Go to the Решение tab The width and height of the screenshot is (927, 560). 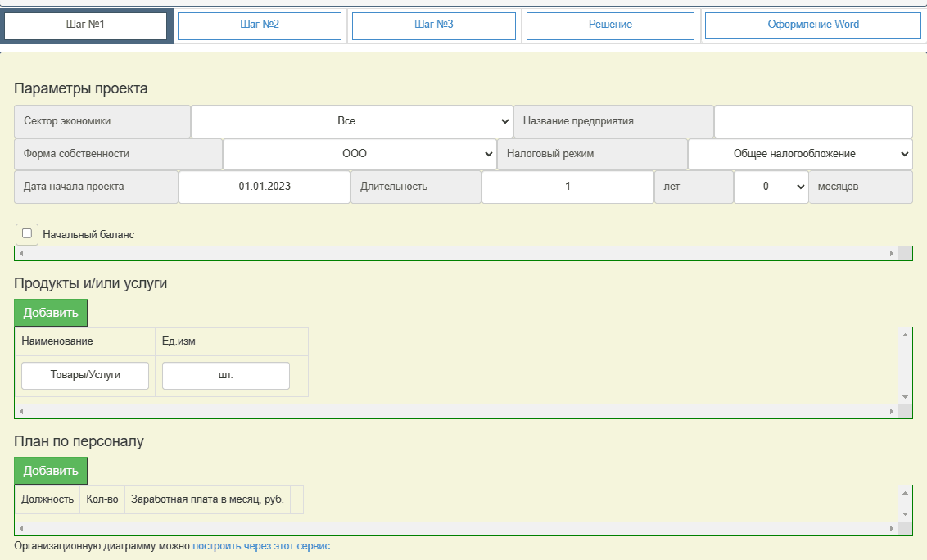pyautogui.click(x=610, y=25)
